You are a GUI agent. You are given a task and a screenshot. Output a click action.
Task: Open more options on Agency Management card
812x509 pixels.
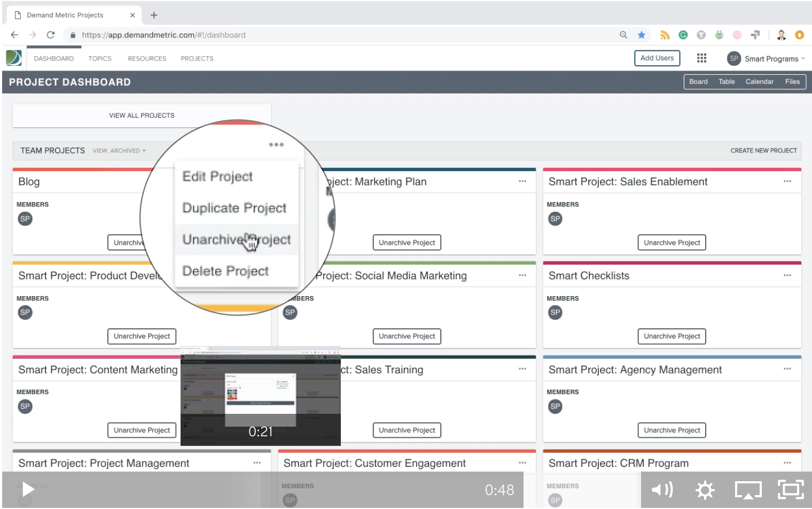(787, 369)
